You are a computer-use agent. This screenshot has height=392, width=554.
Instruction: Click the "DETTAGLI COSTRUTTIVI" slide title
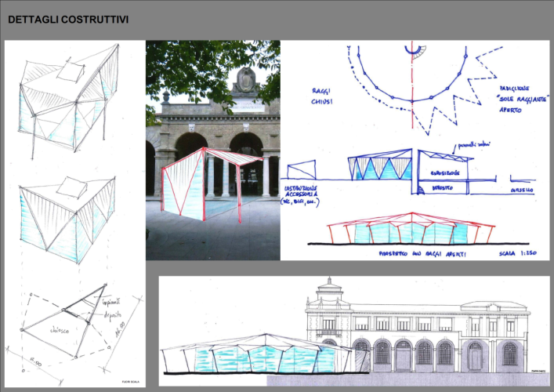pos(68,18)
